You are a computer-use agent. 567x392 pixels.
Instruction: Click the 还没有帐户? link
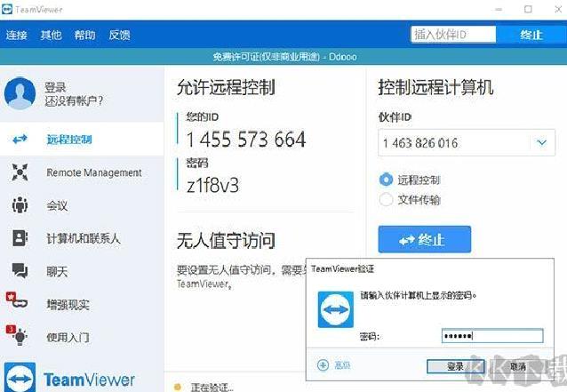coord(74,101)
